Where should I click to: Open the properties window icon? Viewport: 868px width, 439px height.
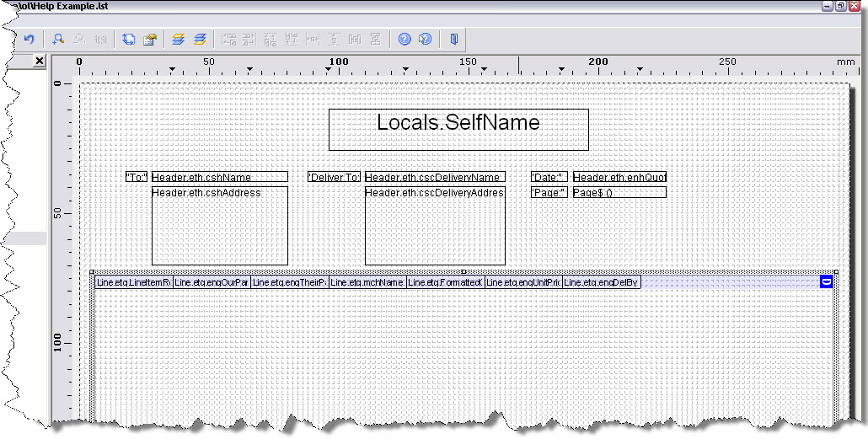[149, 40]
